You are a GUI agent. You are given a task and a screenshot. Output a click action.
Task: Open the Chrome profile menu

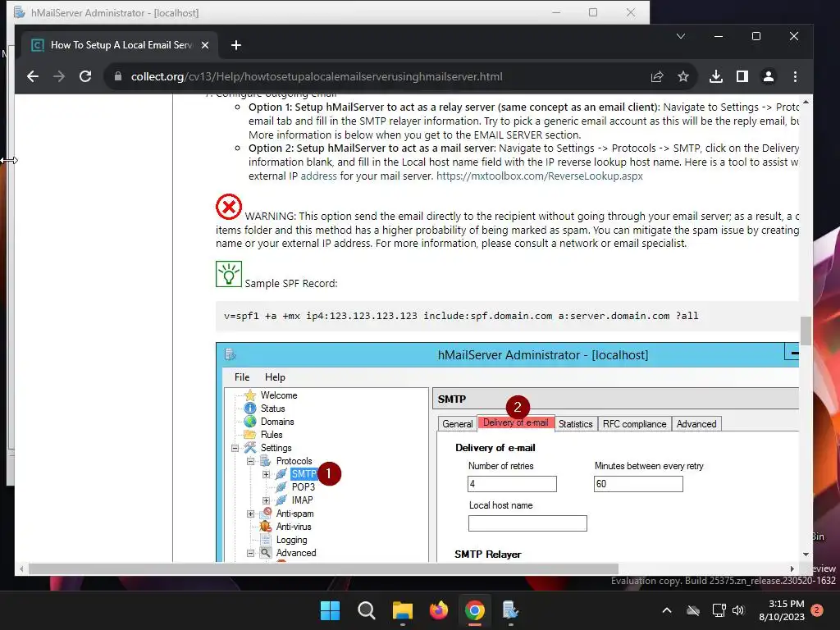point(768,76)
